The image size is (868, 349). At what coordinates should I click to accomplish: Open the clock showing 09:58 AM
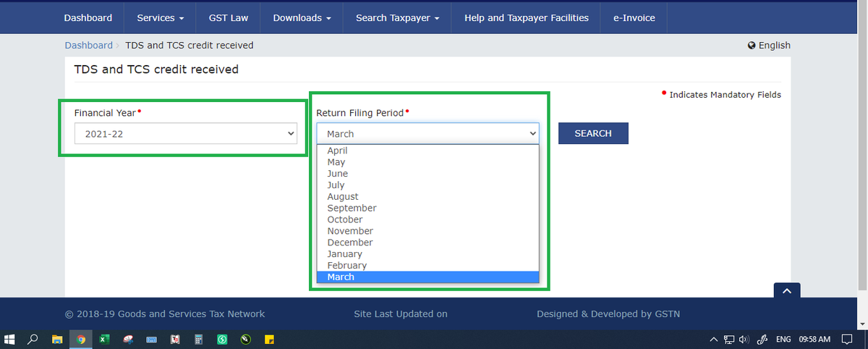[814, 339]
